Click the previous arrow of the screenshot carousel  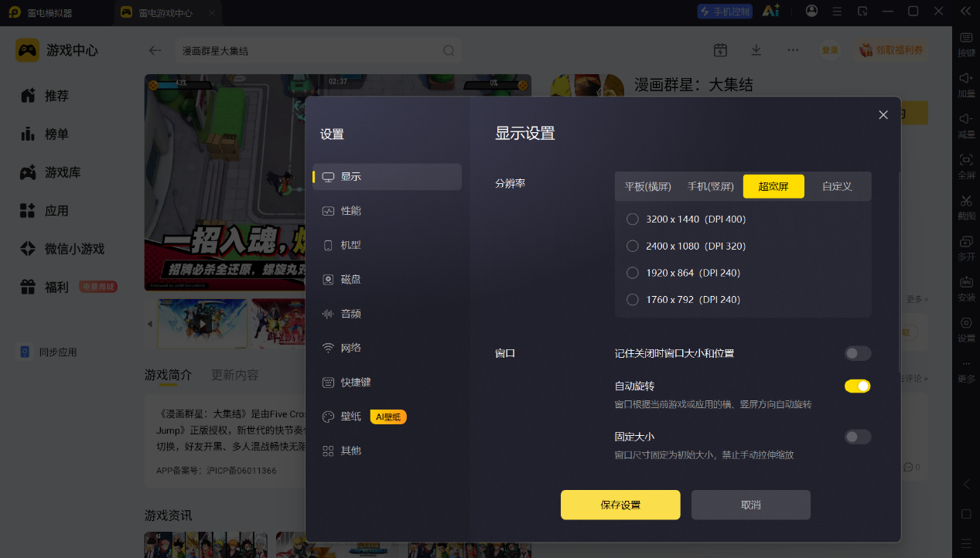[x=150, y=324]
